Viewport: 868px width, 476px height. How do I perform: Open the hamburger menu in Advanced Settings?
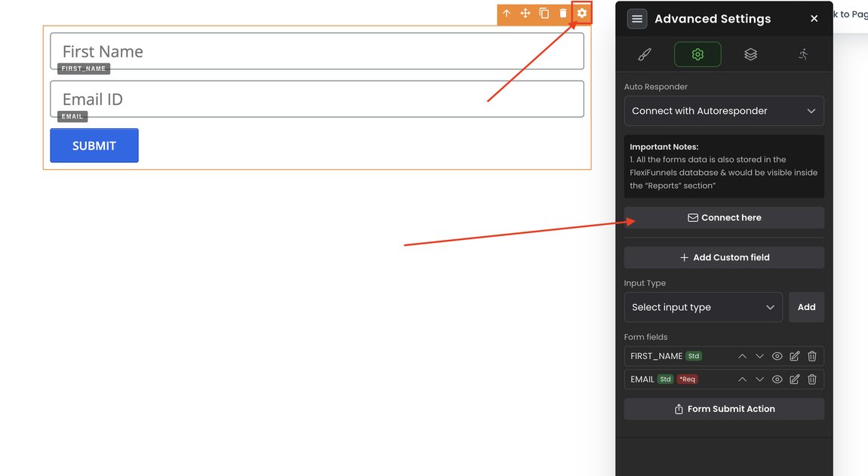pyautogui.click(x=637, y=19)
